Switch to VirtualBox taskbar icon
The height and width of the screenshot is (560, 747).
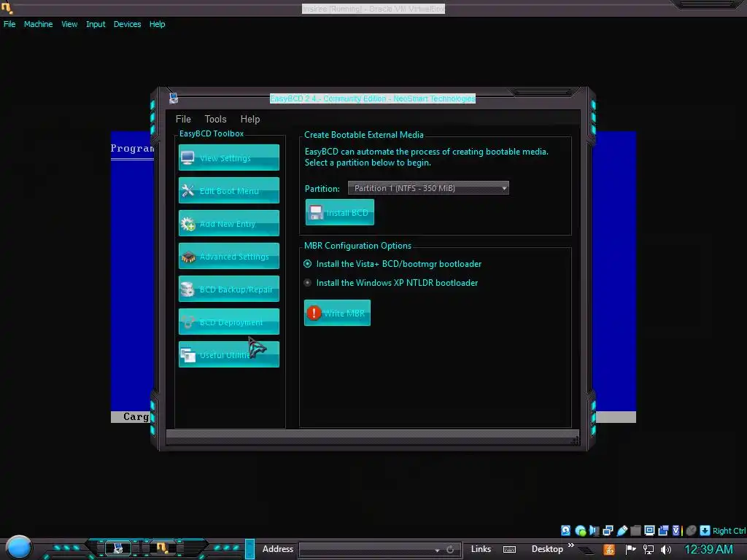(163, 548)
